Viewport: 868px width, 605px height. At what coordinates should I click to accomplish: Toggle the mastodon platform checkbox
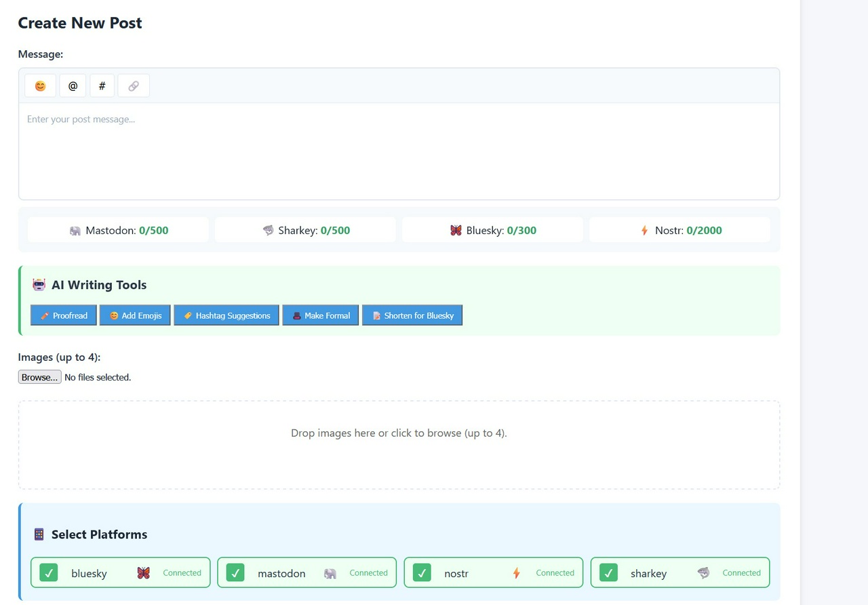coord(235,573)
